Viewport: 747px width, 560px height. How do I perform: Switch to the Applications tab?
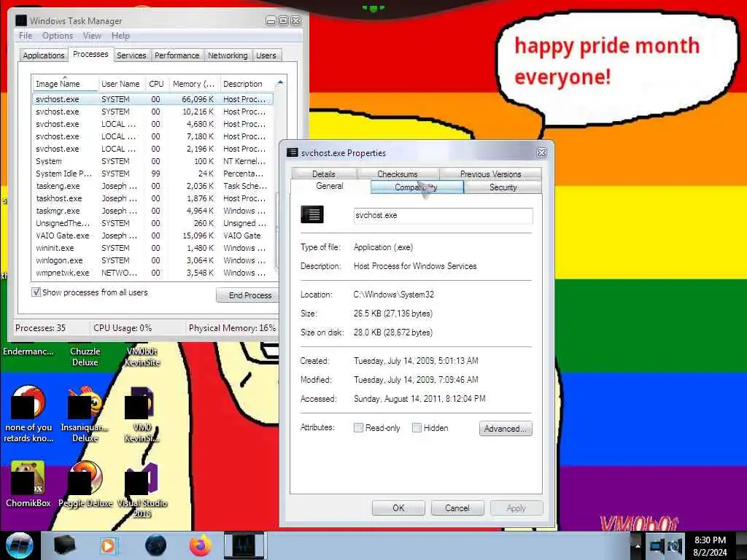pos(43,55)
